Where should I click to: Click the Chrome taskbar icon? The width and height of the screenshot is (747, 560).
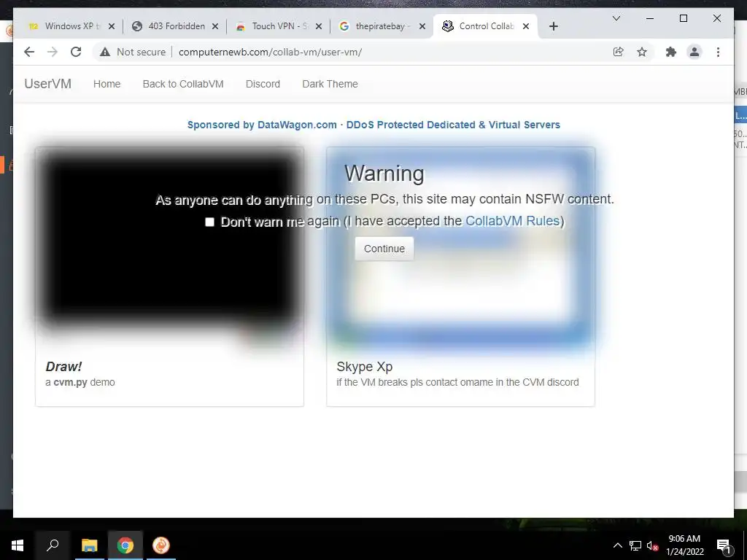125,545
